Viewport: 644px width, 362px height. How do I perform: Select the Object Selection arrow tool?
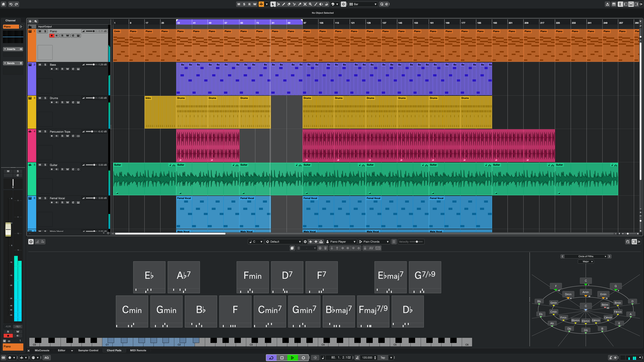coord(273,4)
